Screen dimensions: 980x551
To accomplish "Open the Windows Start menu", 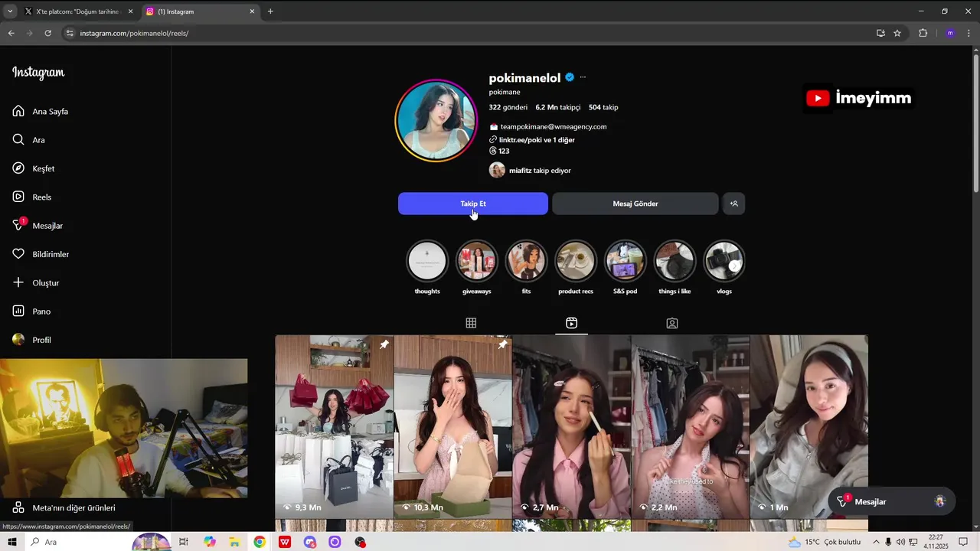I will [11, 542].
